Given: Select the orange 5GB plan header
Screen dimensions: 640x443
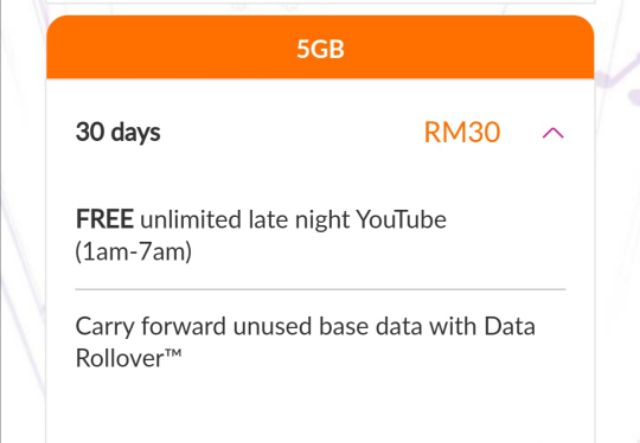Looking at the screenshot, I should (x=320, y=49).
